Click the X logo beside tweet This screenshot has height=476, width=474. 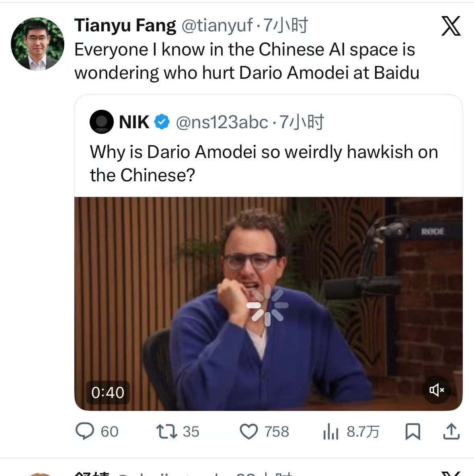point(451,26)
